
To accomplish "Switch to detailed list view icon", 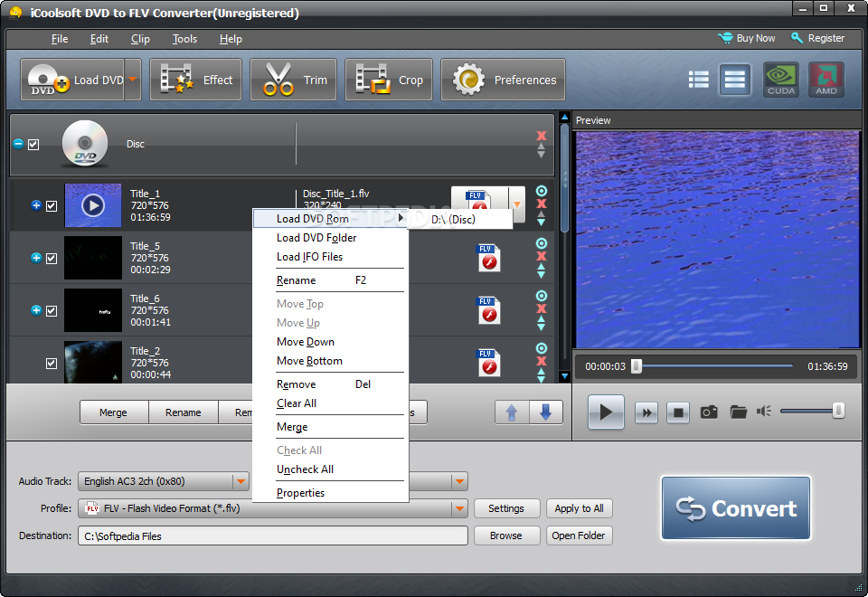I will click(x=699, y=80).
